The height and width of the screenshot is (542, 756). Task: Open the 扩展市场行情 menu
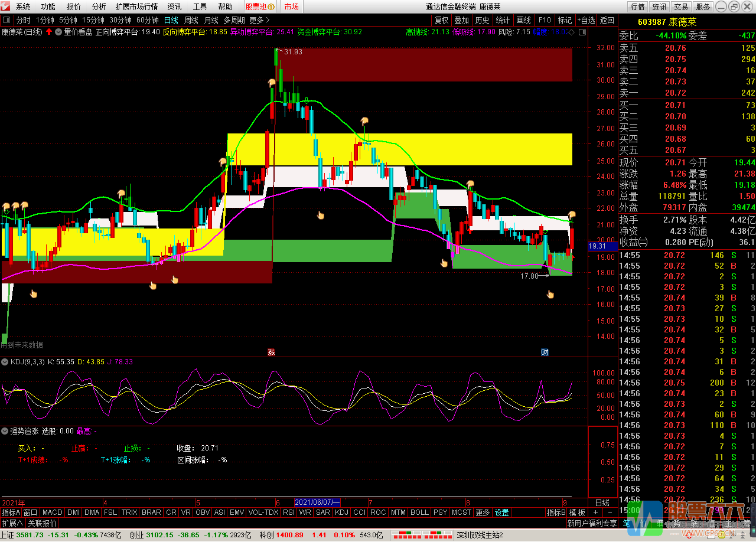(x=136, y=7)
